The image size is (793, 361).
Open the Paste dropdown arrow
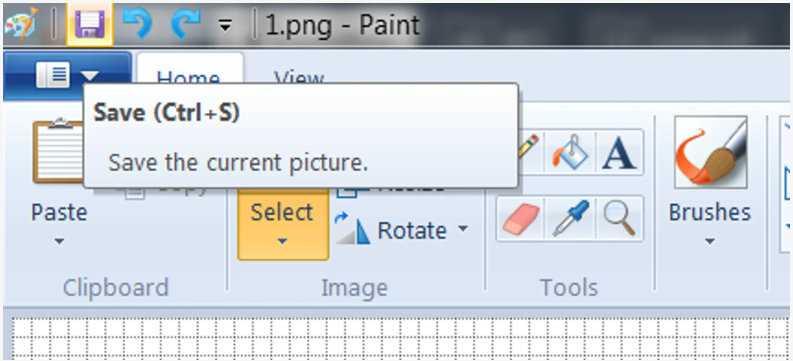coord(59,242)
